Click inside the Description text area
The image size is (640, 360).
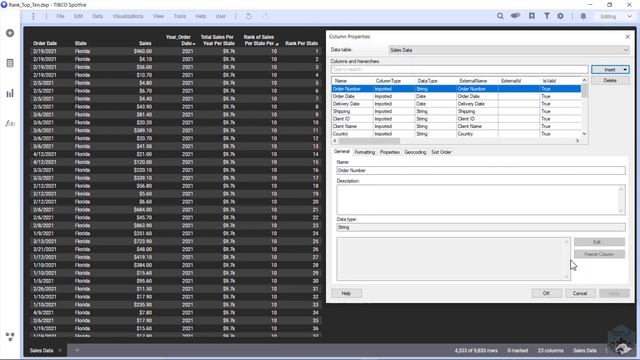click(481, 200)
